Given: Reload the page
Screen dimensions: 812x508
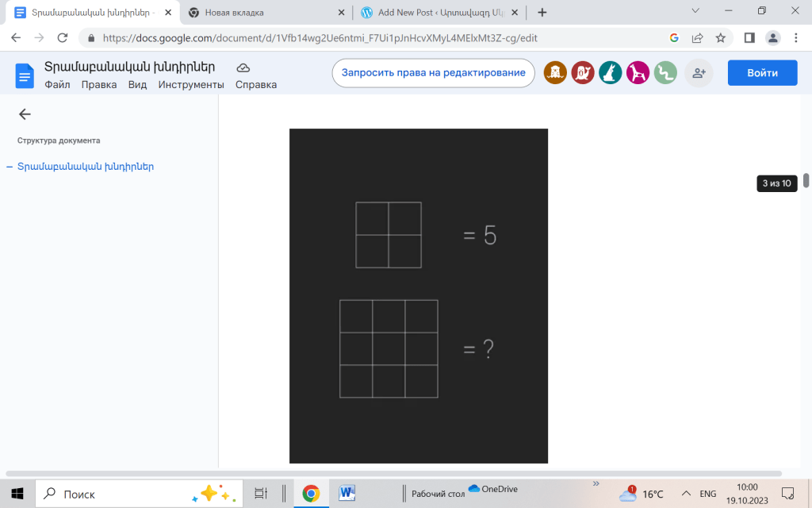Looking at the screenshot, I should click(x=62, y=37).
